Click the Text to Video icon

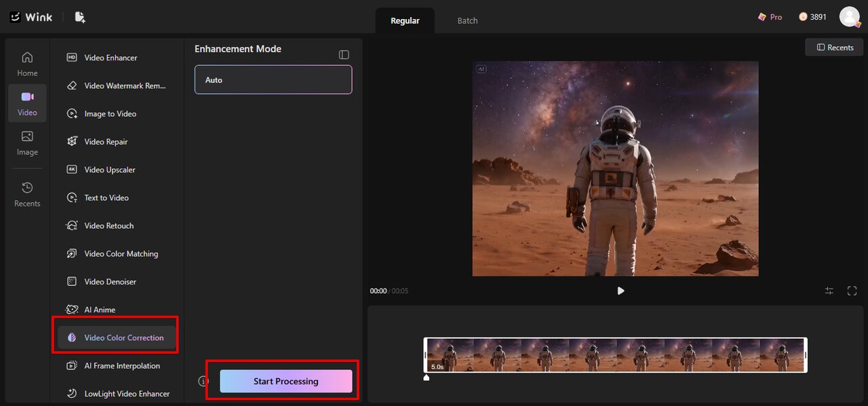72,198
